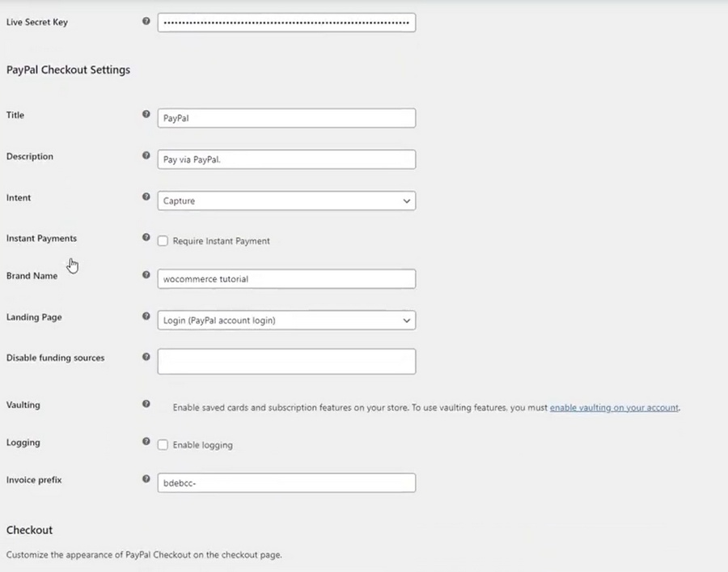Enable the Require Instant Payment checkbox
Viewport: 728px width, 572px height.
(x=163, y=240)
